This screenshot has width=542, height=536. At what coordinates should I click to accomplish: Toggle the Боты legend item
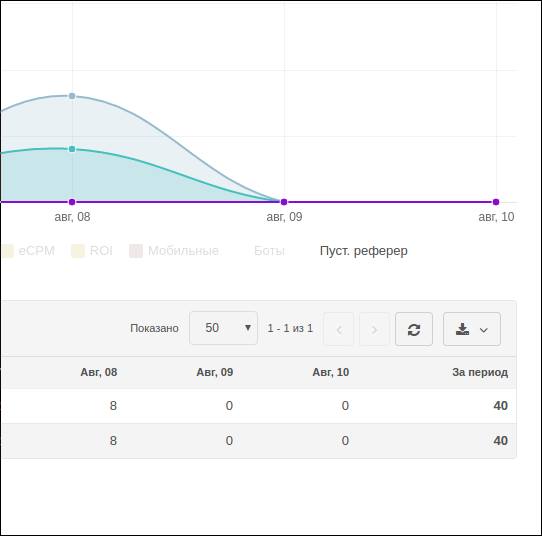269,251
